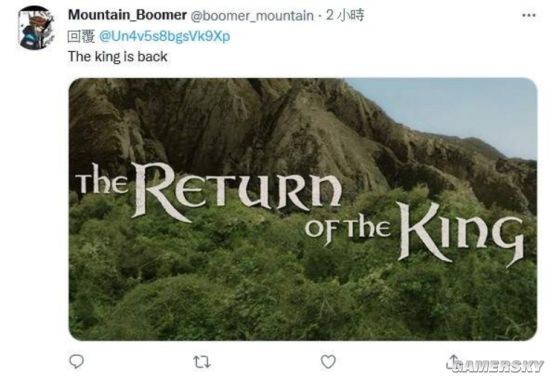
Task: Click the tweet text The king is back
Action: pyautogui.click(x=118, y=57)
